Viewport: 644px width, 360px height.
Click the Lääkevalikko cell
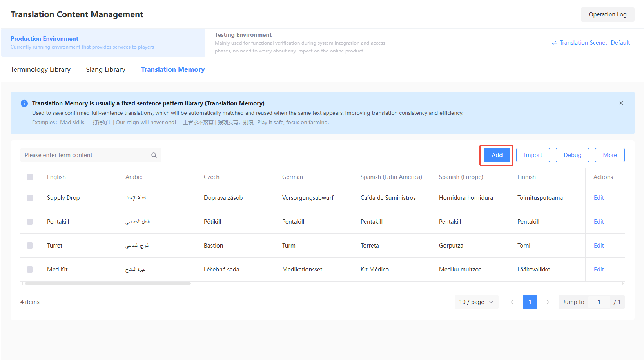tap(534, 270)
